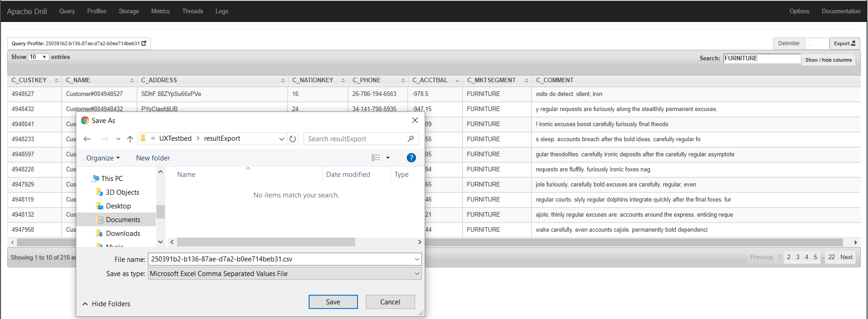Click New folder in Save As
Viewport: 868px width, 319px height.
pyautogui.click(x=153, y=158)
